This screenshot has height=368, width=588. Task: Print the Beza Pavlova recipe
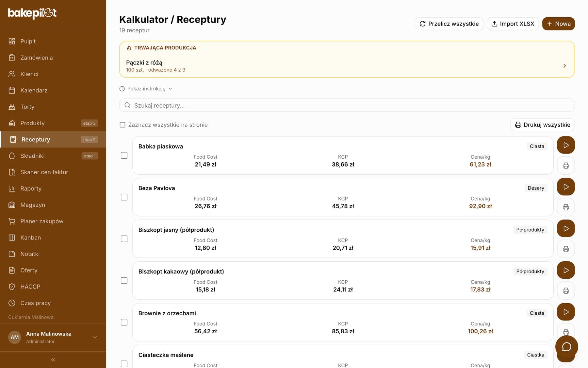point(566,207)
